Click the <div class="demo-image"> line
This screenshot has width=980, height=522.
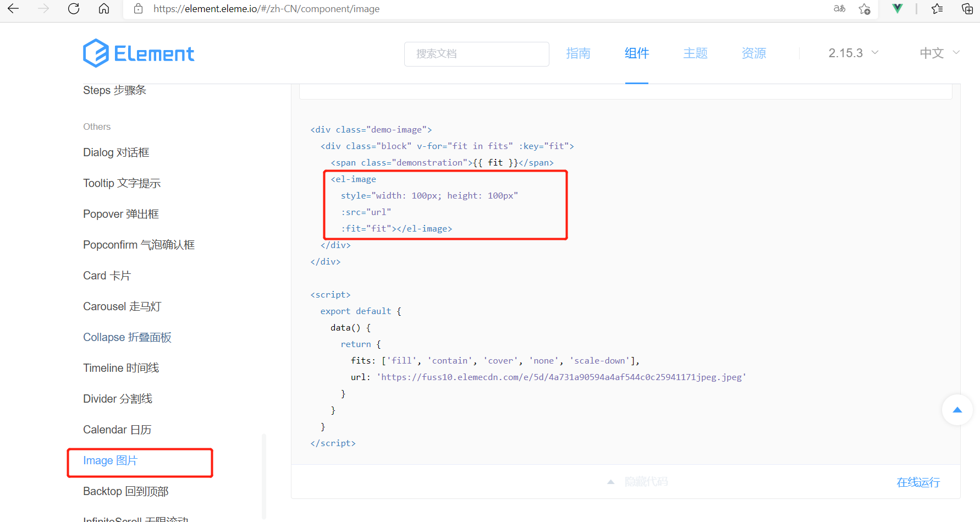[371, 130]
